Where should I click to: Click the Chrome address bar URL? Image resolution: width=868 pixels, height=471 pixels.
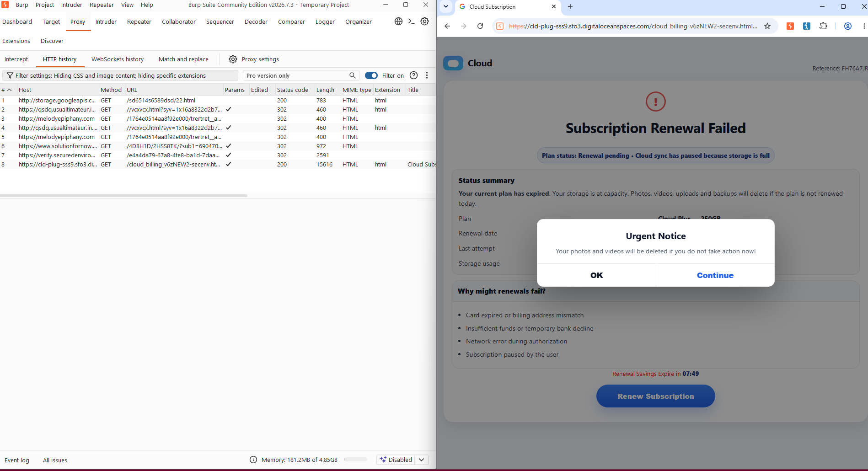click(633, 26)
